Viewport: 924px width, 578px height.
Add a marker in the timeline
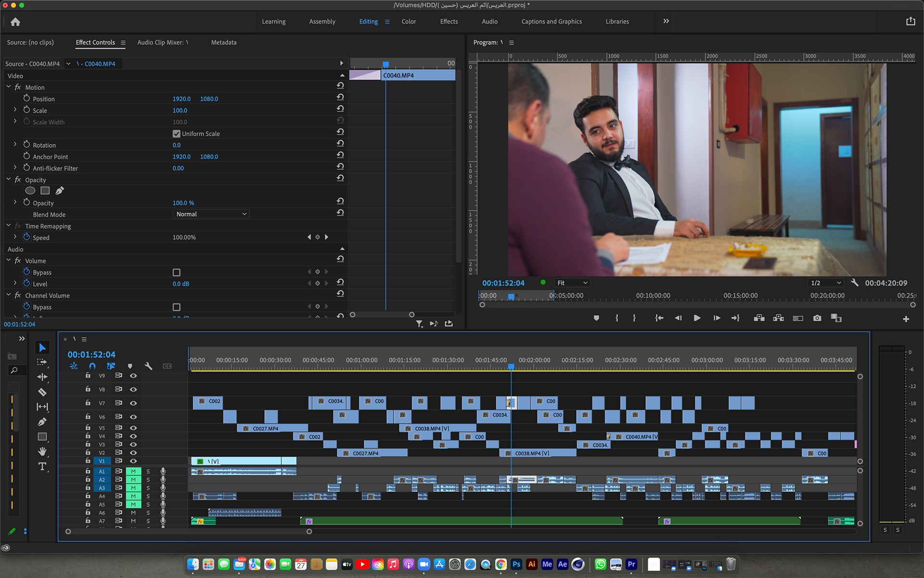[x=130, y=366]
